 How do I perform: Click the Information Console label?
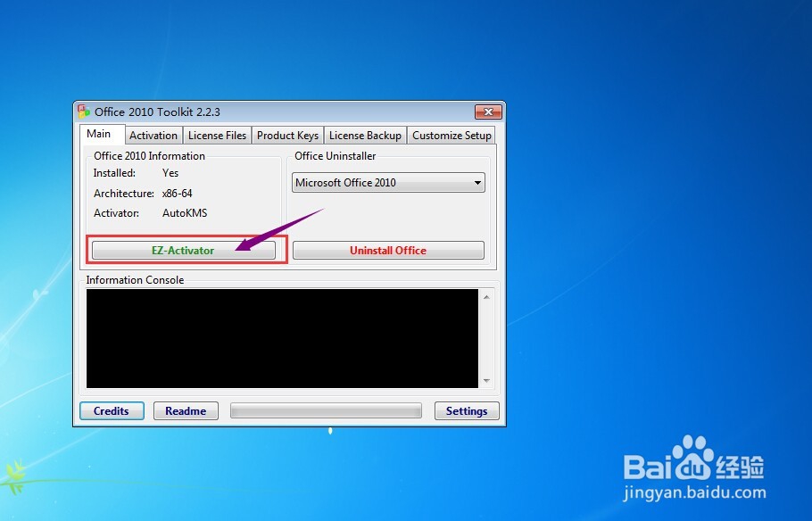pyautogui.click(x=135, y=279)
